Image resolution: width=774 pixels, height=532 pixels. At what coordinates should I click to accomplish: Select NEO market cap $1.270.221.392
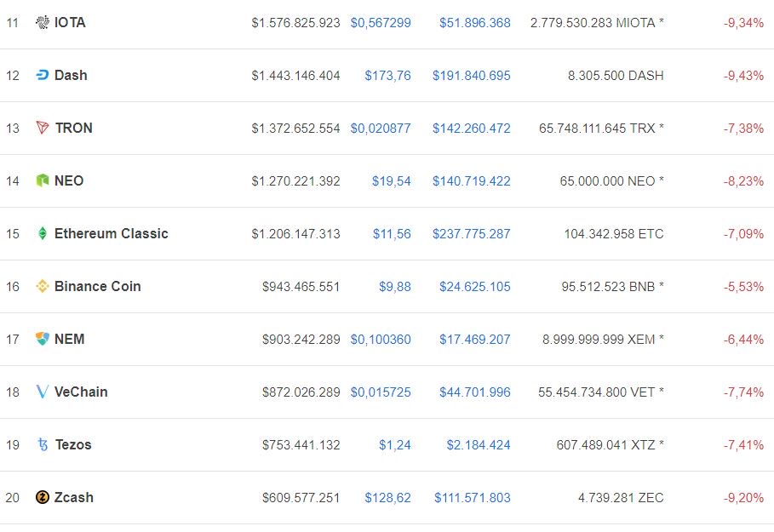coord(295,181)
